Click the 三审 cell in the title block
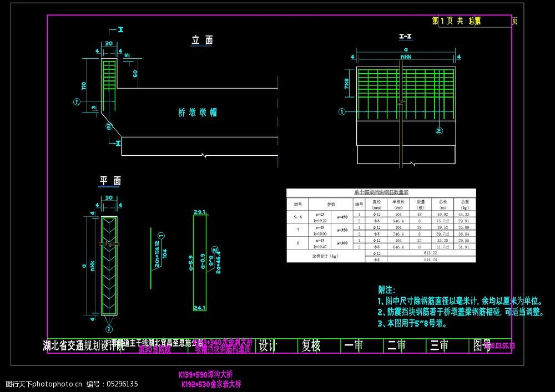This screenshot has height=392, width=555. pos(439,346)
